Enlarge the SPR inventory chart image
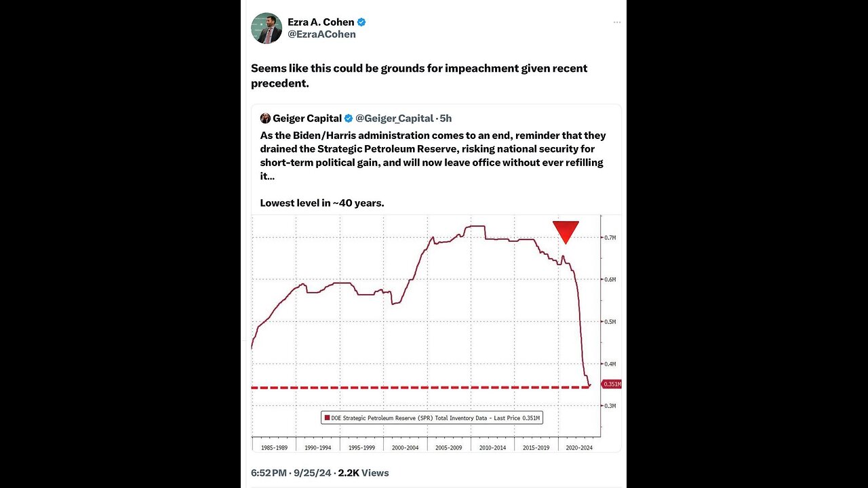Image resolution: width=868 pixels, height=488 pixels. 436,333
